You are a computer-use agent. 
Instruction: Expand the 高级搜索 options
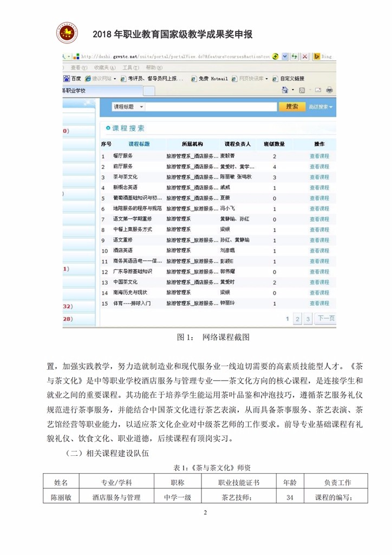click(321, 107)
